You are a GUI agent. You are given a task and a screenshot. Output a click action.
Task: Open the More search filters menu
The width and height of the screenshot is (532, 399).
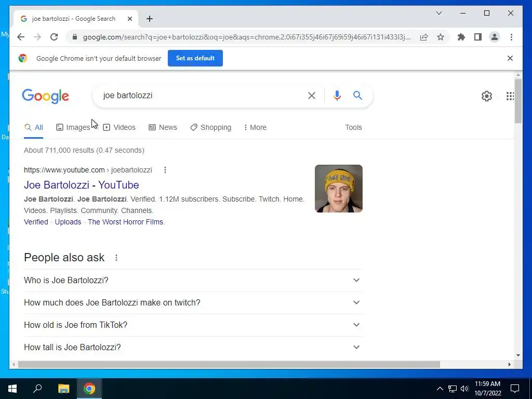(255, 128)
